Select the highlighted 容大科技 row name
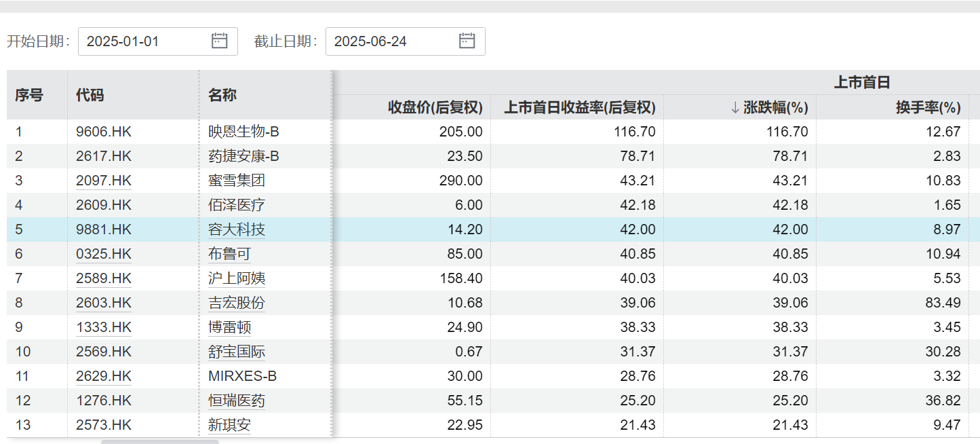The image size is (980, 444). [x=236, y=229]
